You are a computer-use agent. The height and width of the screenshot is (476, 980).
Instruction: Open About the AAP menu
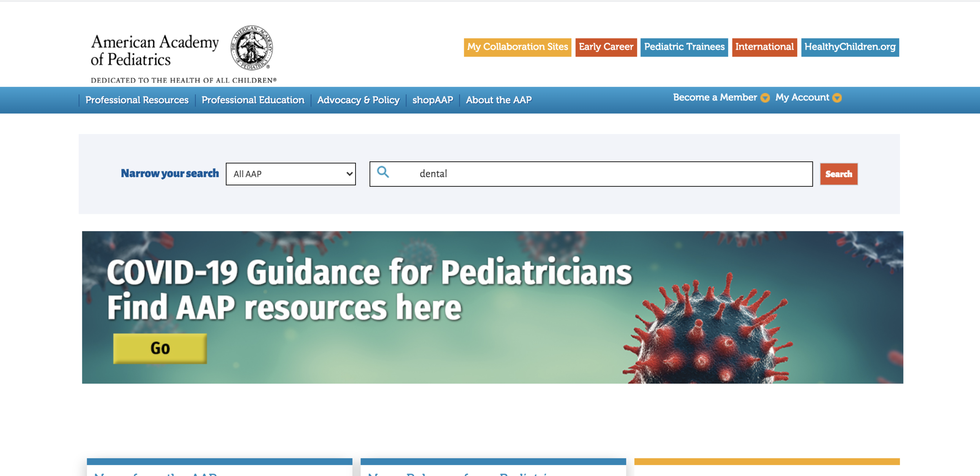pos(499,100)
